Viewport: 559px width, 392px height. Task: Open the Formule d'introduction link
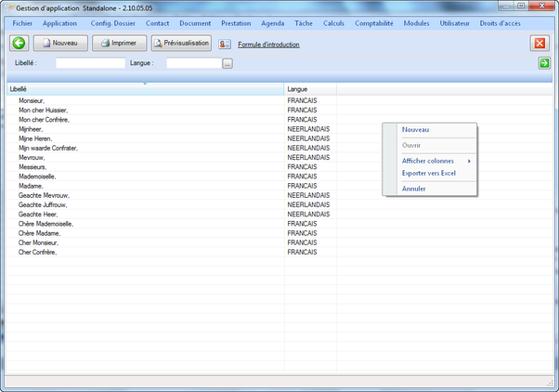[x=266, y=44]
